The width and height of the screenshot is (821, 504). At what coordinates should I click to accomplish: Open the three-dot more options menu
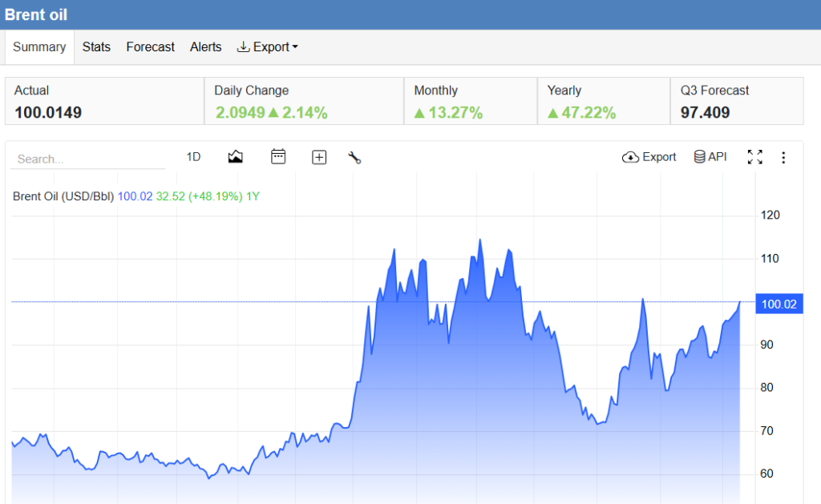pyautogui.click(x=783, y=157)
